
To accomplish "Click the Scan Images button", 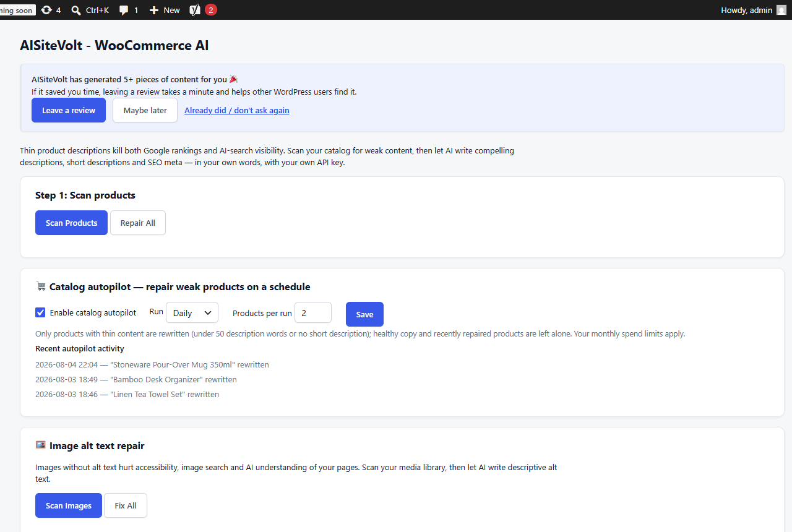I will pos(69,505).
